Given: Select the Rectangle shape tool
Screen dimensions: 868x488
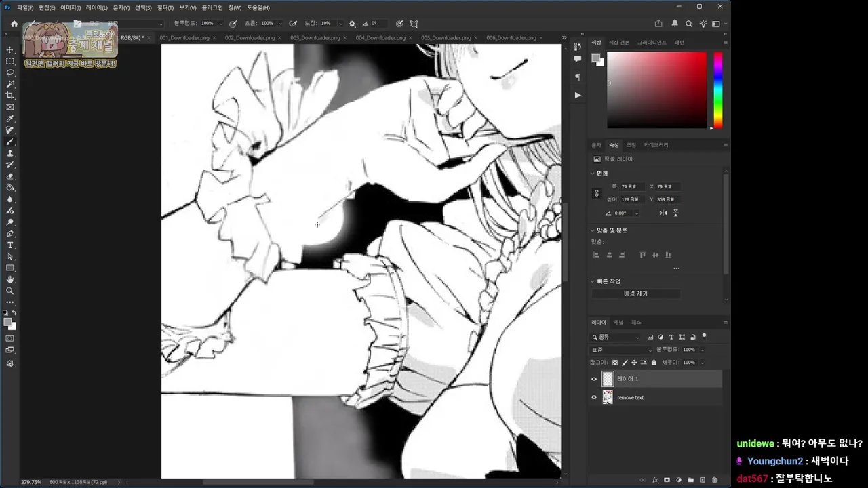Looking at the screenshot, I should click(x=10, y=268).
